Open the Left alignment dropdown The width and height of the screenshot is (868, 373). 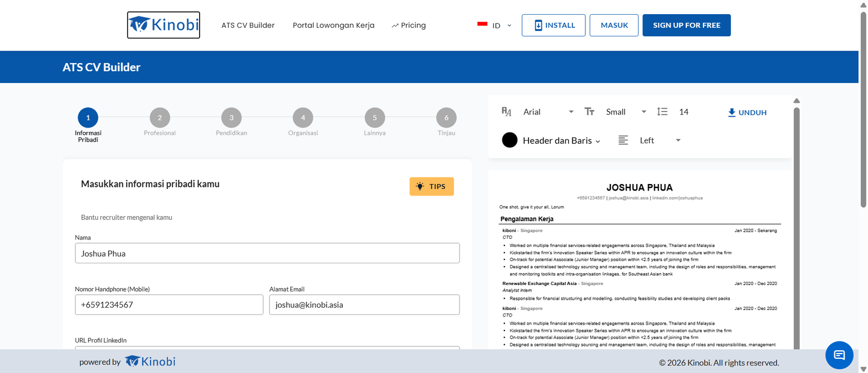click(x=660, y=141)
